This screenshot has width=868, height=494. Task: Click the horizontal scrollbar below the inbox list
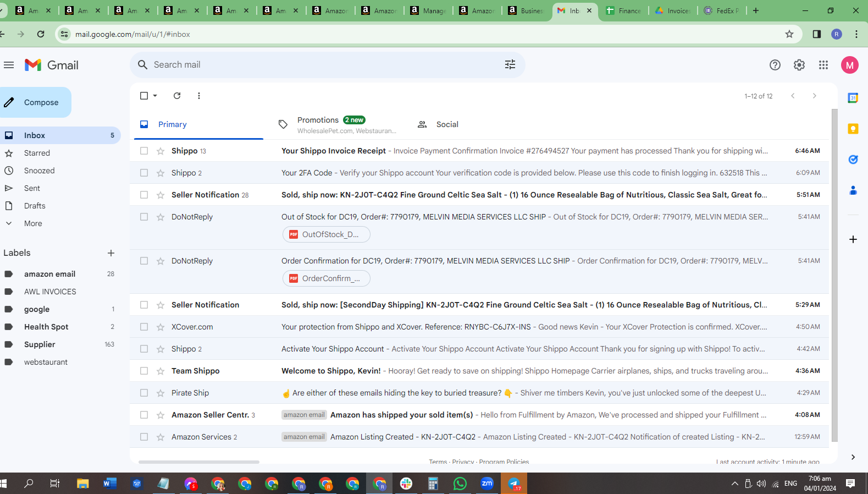199,462
